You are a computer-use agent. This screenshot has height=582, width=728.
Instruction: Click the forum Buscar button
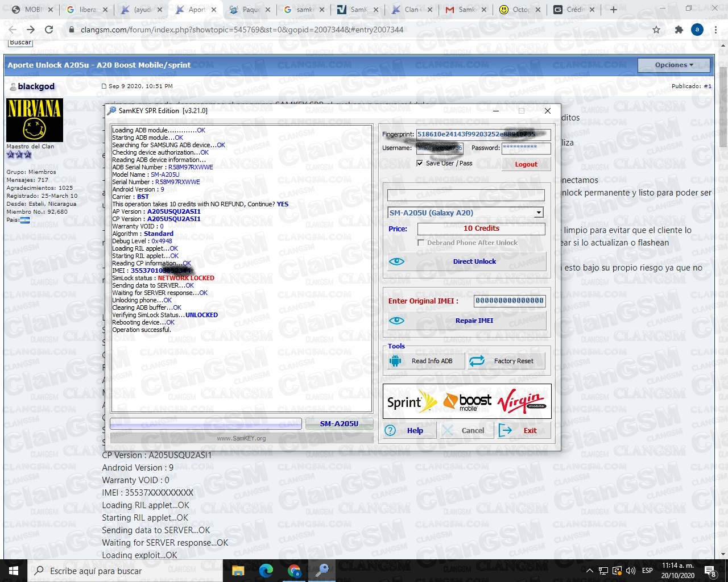click(x=20, y=42)
